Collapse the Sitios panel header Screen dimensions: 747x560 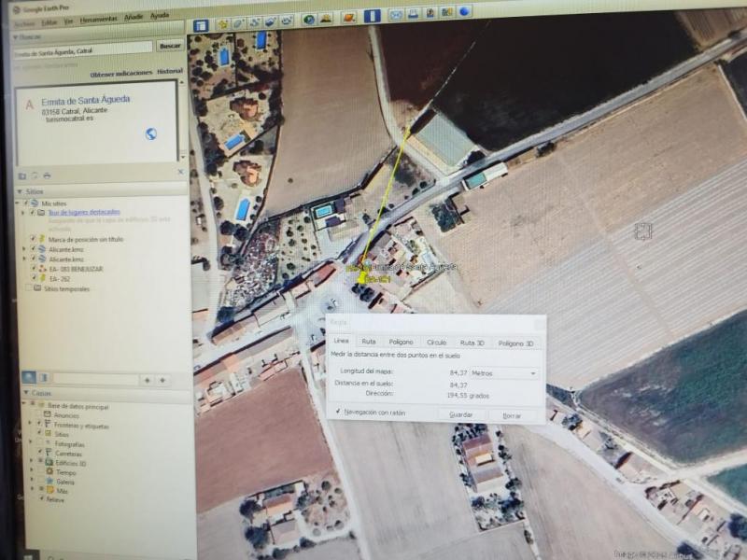19,190
